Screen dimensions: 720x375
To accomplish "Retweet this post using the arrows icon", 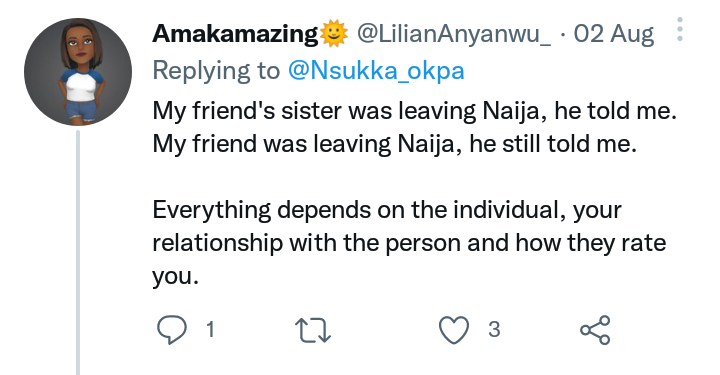I will pos(312,330).
